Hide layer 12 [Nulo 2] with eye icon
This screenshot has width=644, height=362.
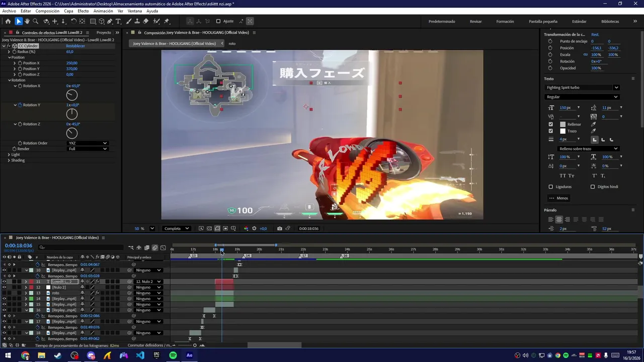(x=4, y=287)
